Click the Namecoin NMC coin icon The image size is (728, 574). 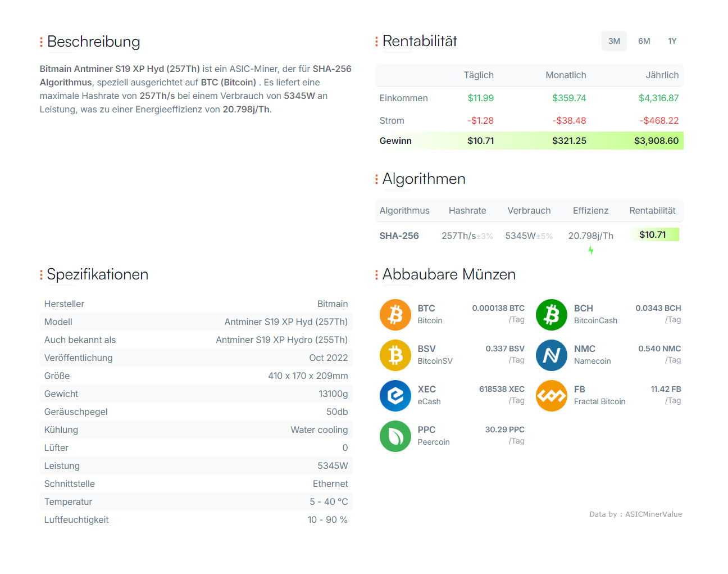click(x=552, y=355)
